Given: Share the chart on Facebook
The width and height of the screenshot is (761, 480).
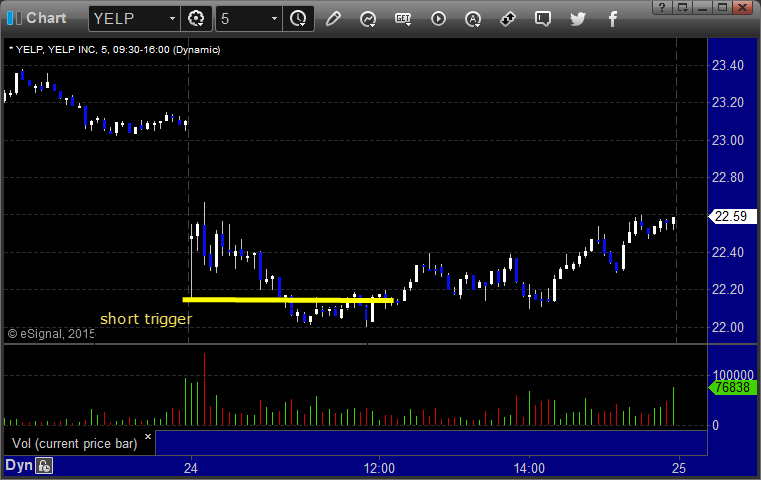Looking at the screenshot, I should (613, 19).
